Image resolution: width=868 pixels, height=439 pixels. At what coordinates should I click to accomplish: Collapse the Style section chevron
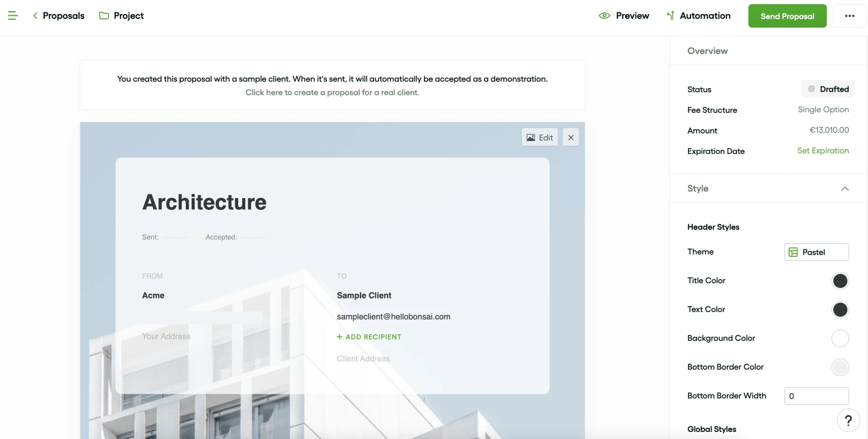coord(845,189)
